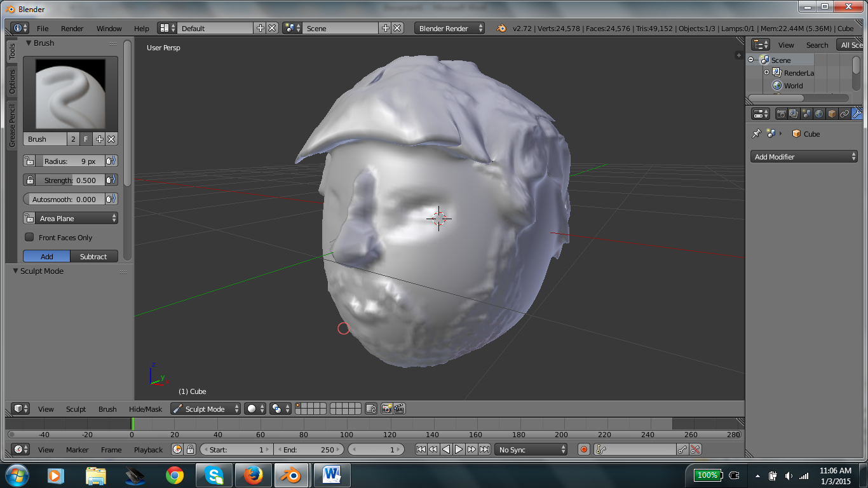The height and width of the screenshot is (488, 868).
Task: Enable Front Faces Only checkbox
Action: (x=29, y=237)
